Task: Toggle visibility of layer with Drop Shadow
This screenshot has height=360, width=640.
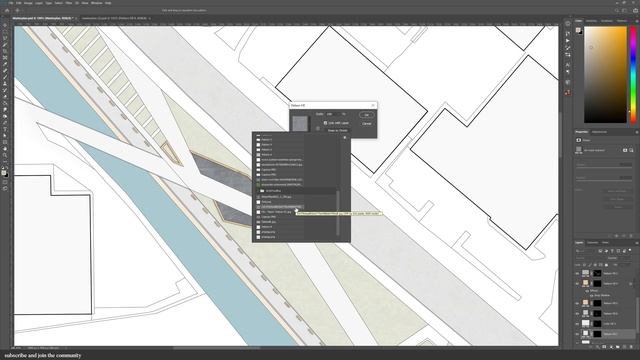Action: point(577,283)
